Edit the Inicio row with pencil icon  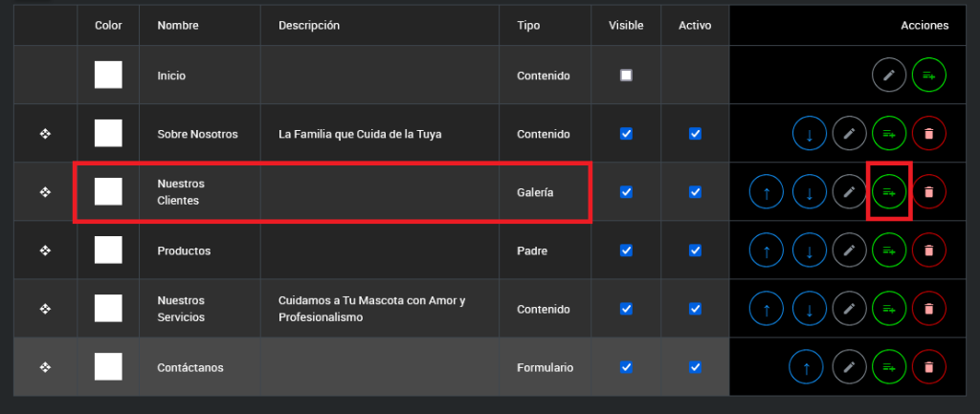click(x=889, y=75)
